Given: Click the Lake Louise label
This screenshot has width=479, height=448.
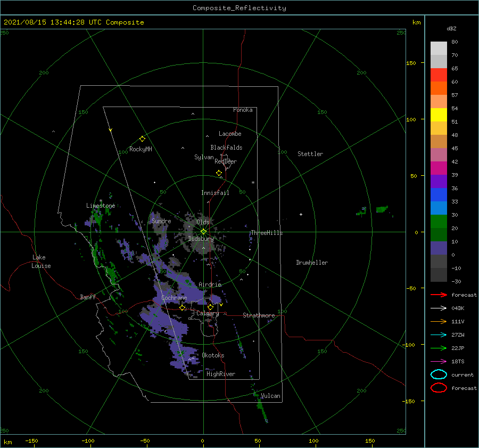Looking at the screenshot, I should point(41,262).
